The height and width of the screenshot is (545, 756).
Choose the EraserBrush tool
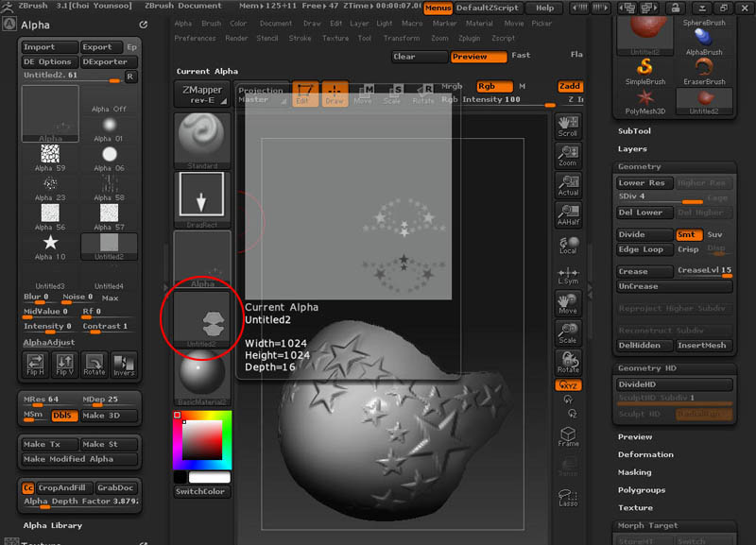704,72
